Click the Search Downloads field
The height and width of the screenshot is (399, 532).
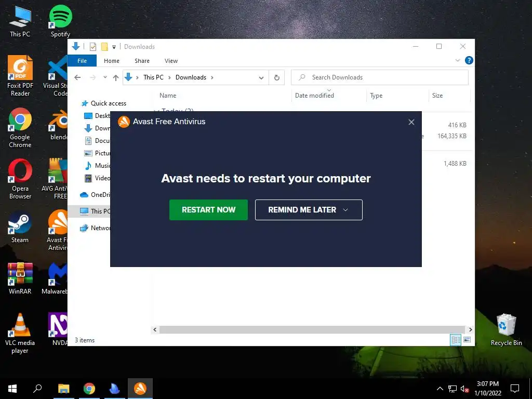click(x=380, y=77)
